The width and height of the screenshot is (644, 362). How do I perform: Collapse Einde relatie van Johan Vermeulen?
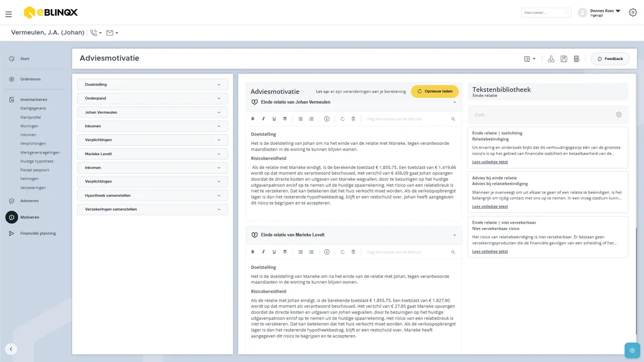click(x=455, y=102)
